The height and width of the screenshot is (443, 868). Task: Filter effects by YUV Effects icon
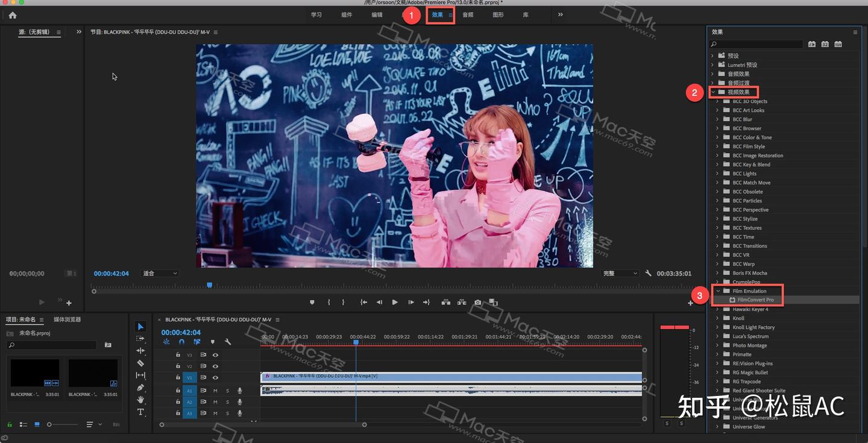coord(838,44)
